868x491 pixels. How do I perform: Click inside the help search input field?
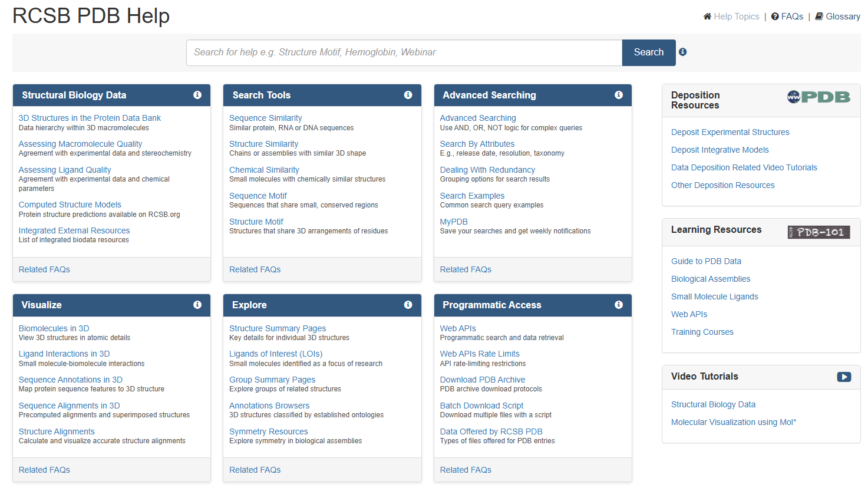(x=404, y=52)
